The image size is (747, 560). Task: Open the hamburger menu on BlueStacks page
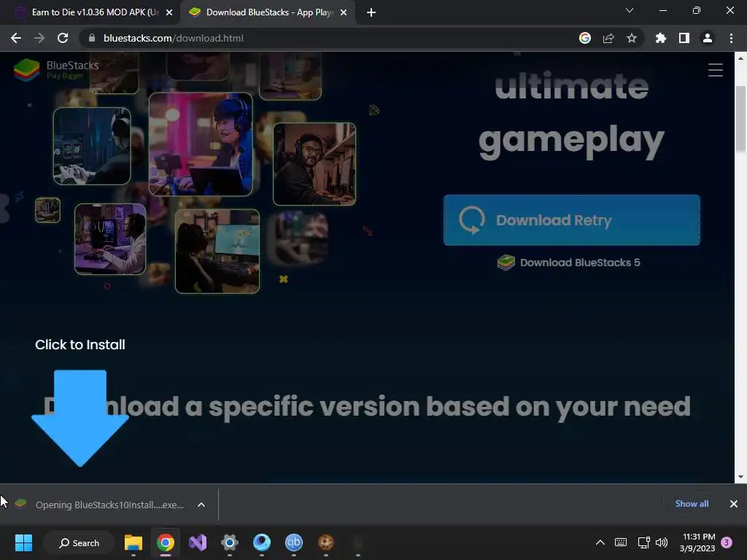pos(715,70)
